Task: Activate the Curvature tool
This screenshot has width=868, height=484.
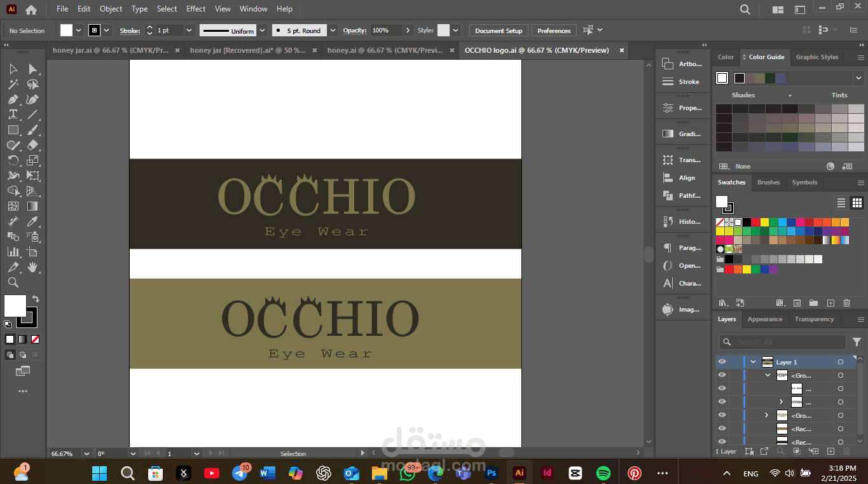Action: tap(32, 99)
